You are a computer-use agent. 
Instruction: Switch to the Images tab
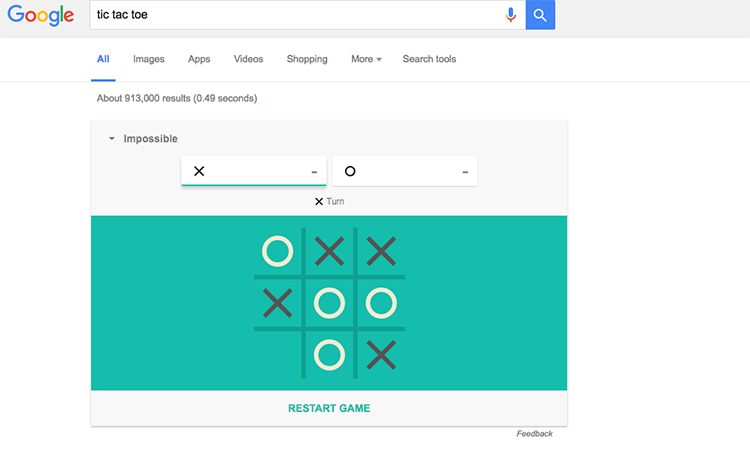point(148,59)
